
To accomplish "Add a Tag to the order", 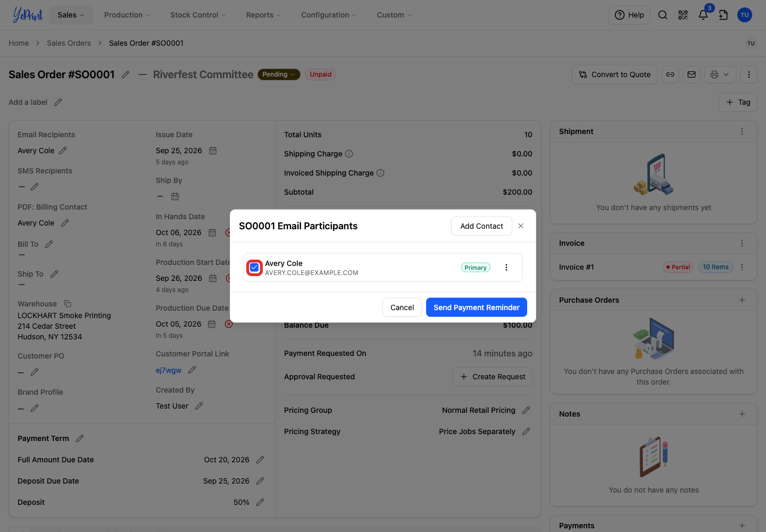I will 738,102.
